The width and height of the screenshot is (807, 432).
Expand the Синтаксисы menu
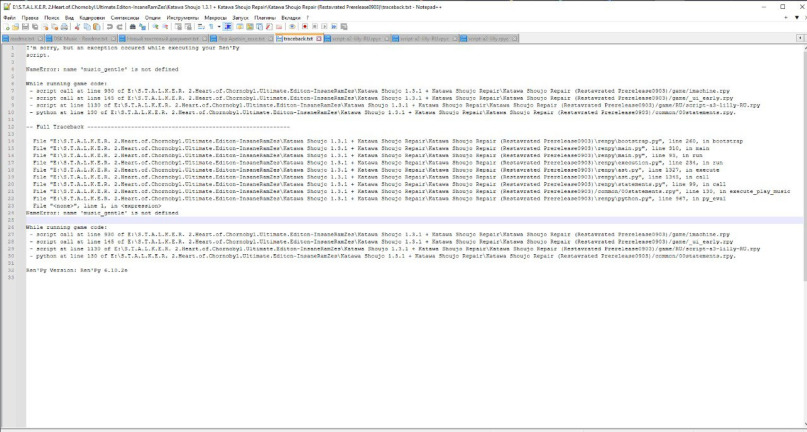(124, 17)
